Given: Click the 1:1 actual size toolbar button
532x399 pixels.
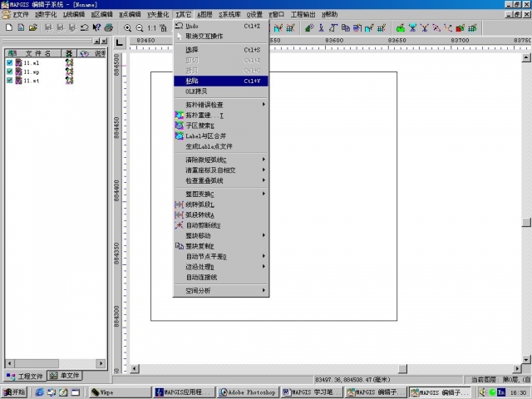Looking at the screenshot, I should pos(152,27).
